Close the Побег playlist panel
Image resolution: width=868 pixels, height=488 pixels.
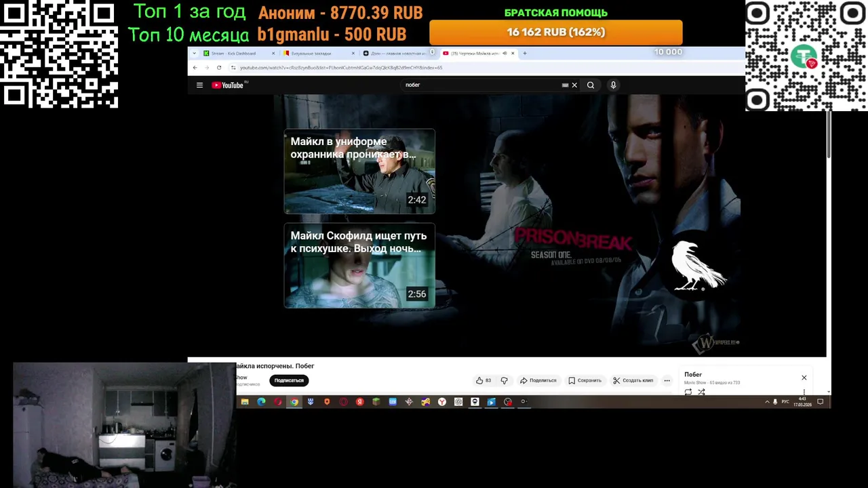[804, 378]
